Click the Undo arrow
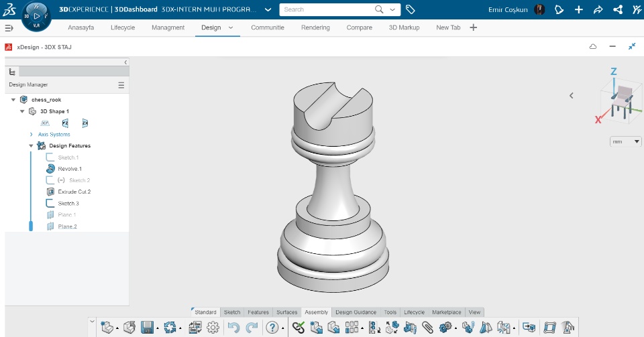This screenshot has height=337, width=644. pos(233,327)
